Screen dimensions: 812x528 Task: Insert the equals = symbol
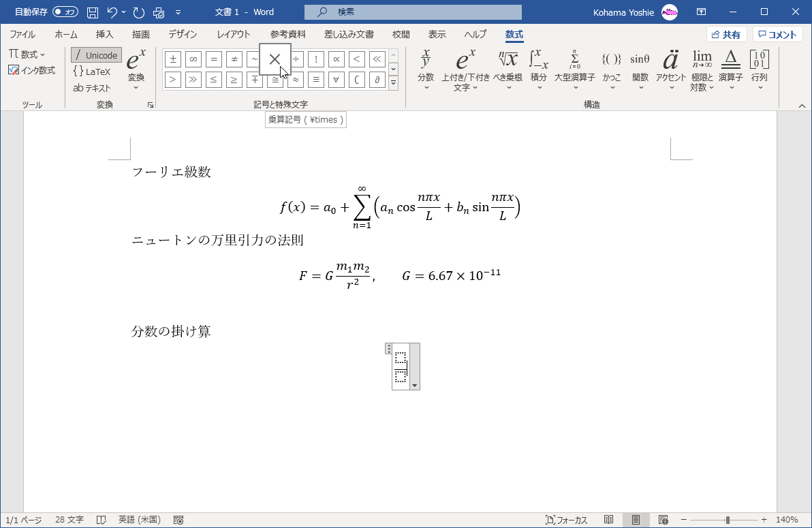pos(213,59)
